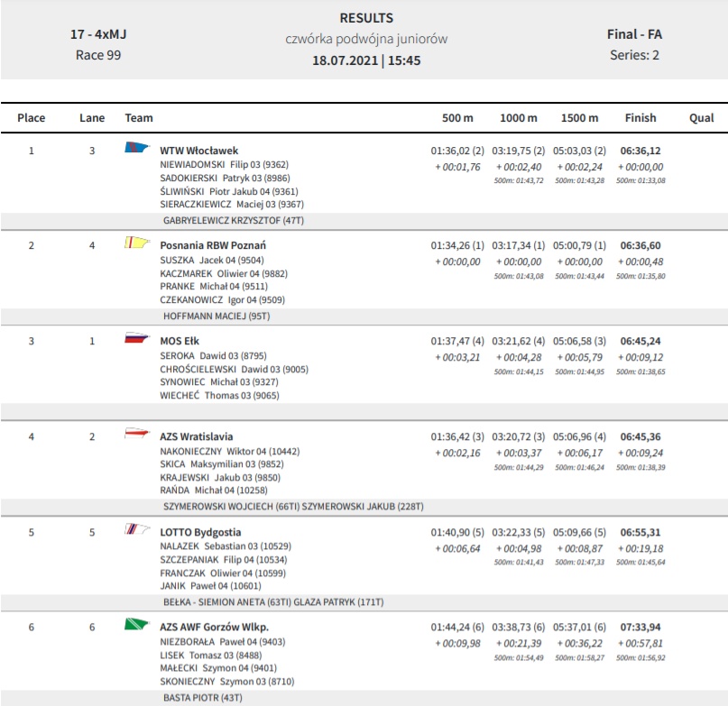The image size is (728, 706).
Task: Click 1000 m split 03:21,62 (4)
Action: click(x=519, y=341)
